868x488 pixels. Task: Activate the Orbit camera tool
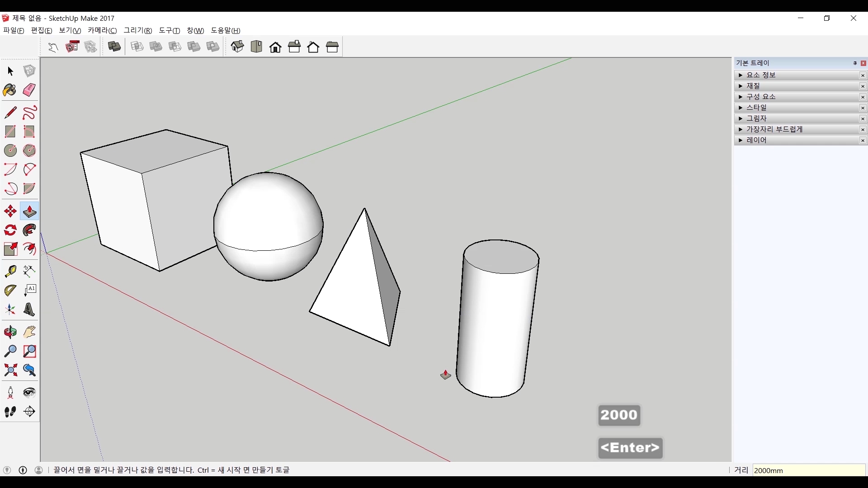10,332
